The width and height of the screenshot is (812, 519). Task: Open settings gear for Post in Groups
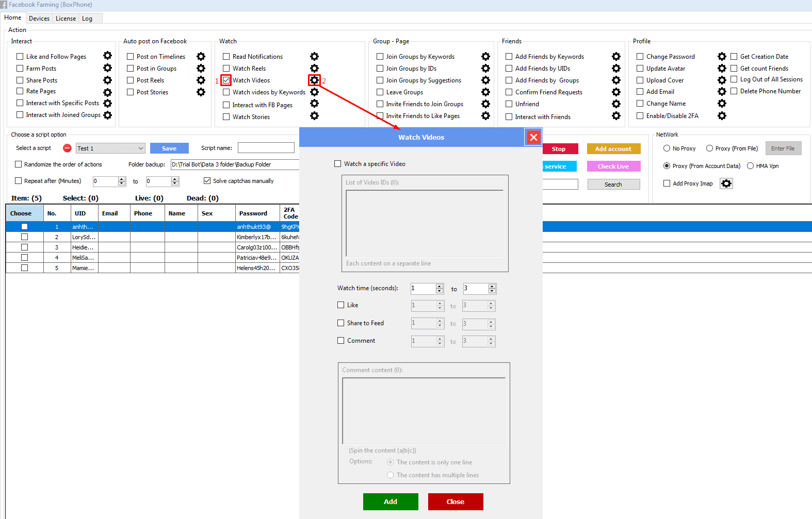tap(201, 68)
